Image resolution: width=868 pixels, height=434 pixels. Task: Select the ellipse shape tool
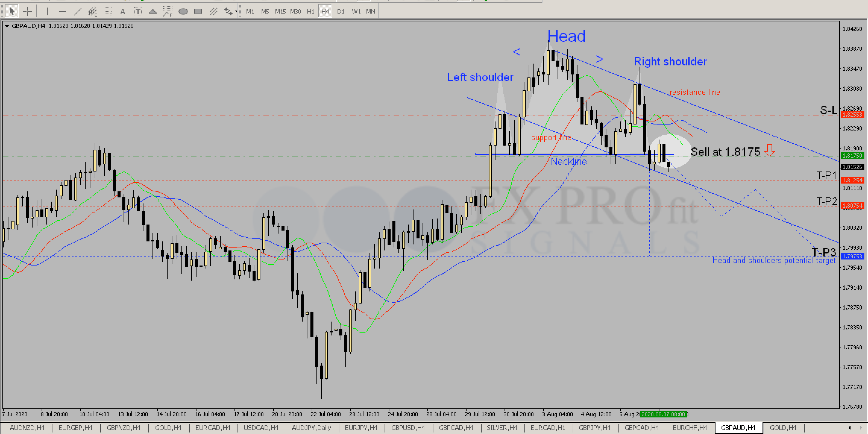pyautogui.click(x=183, y=11)
